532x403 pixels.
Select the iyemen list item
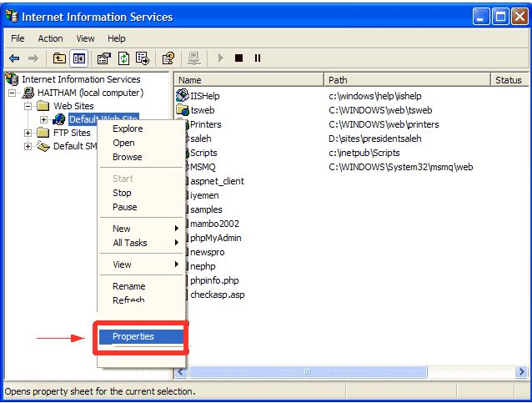tap(204, 195)
